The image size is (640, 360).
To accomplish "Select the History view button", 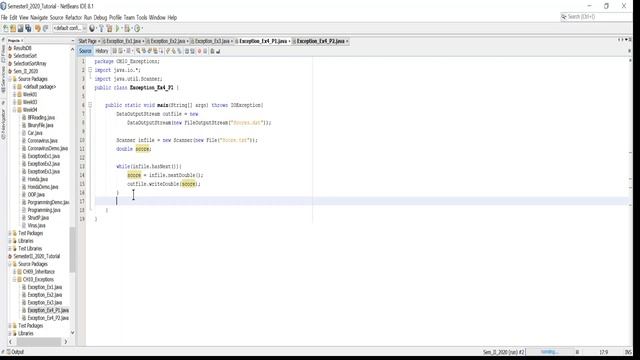I will click(102, 51).
